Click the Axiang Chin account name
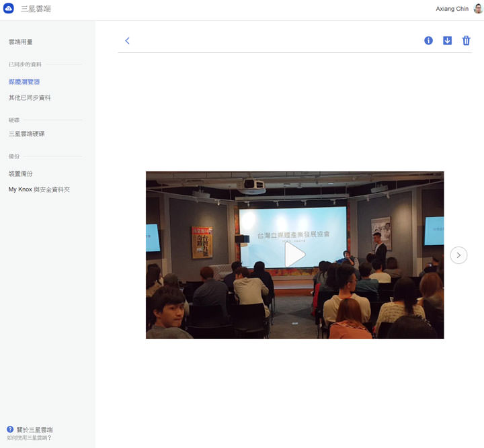The height and width of the screenshot is (448, 484). coord(452,9)
